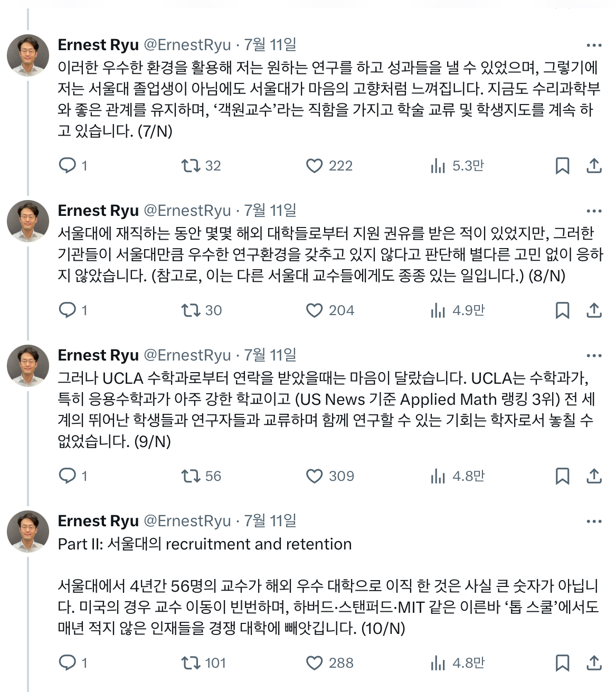This screenshot has width=616, height=692.
Task: Like the Part II tweet with 288 likes
Action: [x=315, y=663]
